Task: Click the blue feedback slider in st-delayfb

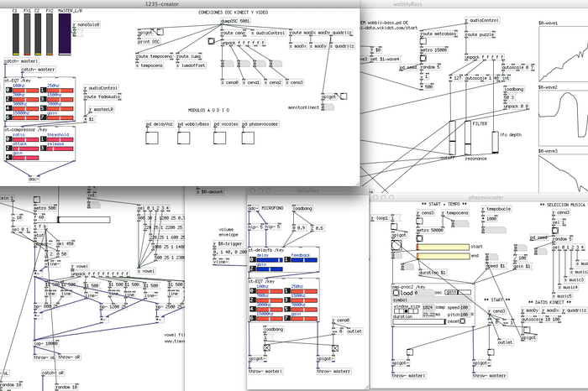Action: point(304,260)
